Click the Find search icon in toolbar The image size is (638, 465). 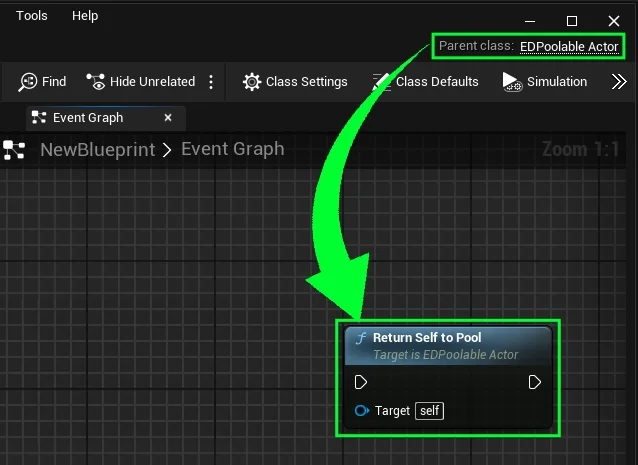28,82
